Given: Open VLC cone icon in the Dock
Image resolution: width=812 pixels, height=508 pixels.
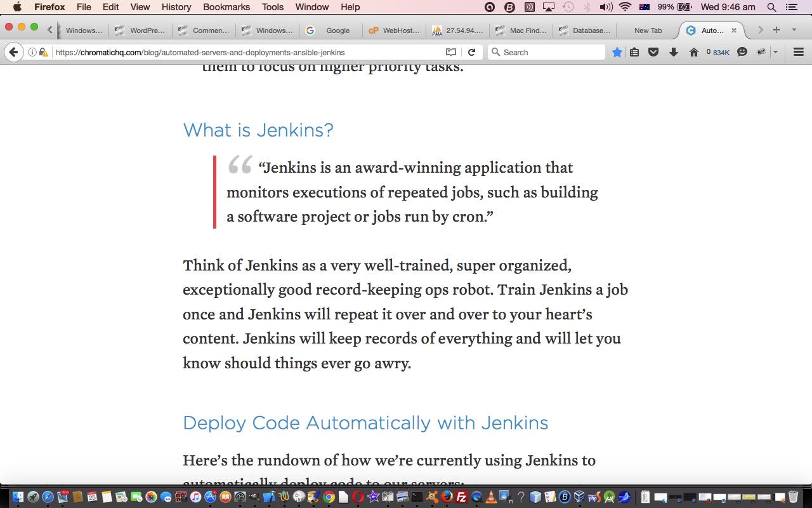Looking at the screenshot, I should pos(490,497).
